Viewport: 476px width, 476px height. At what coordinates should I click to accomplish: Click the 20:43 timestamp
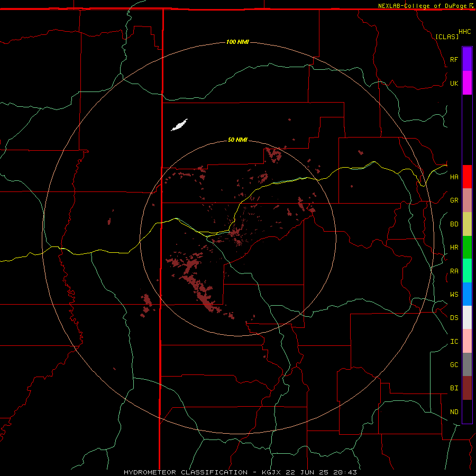(345, 472)
